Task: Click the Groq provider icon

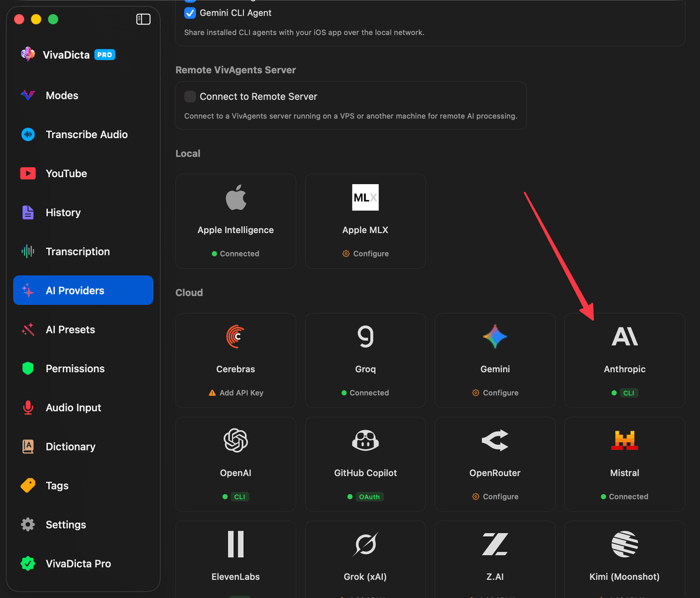Action: click(x=365, y=336)
